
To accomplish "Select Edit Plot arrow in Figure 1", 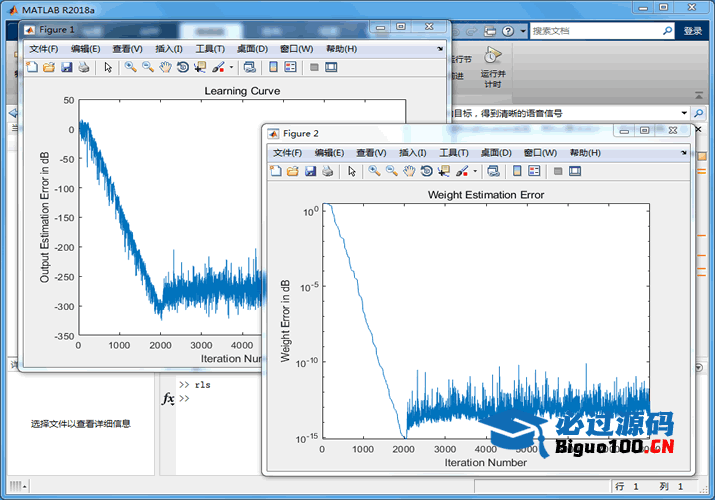I will (108, 67).
